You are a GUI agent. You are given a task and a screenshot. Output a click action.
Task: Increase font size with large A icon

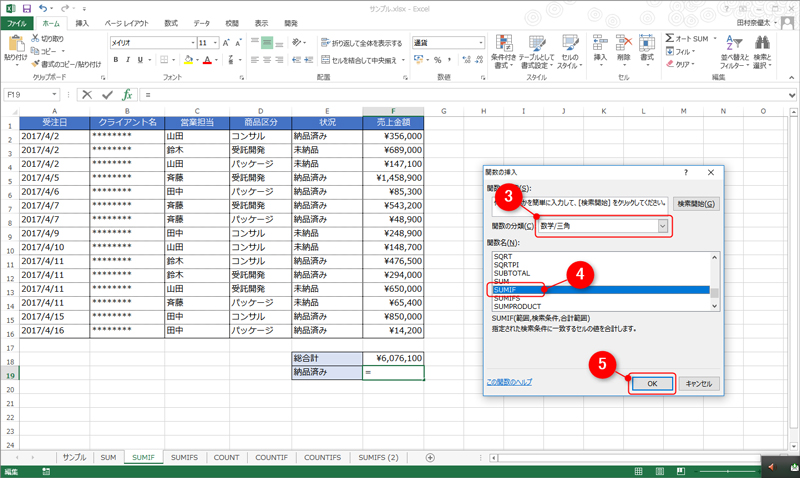(x=226, y=43)
